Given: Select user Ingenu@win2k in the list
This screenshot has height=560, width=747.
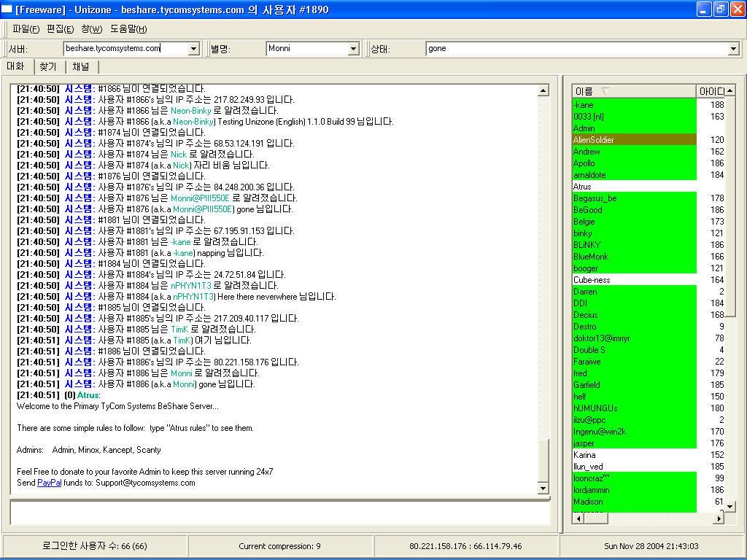Looking at the screenshot, I should (634, 432).
